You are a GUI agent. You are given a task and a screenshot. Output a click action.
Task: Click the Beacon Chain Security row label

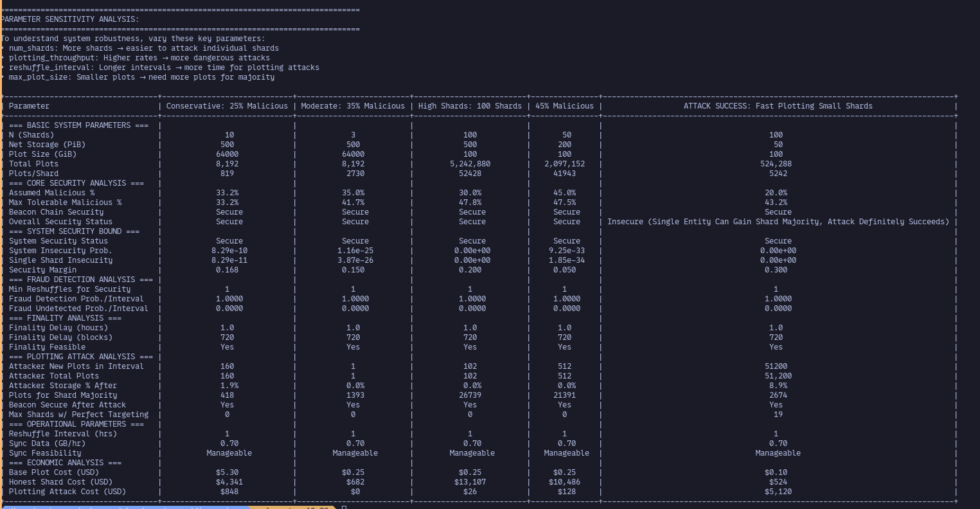56,212
